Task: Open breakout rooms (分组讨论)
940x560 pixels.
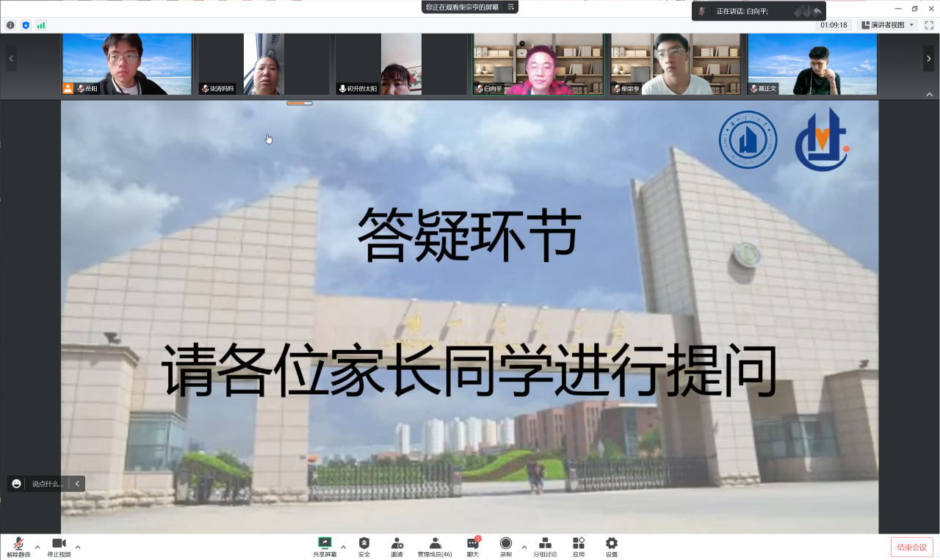Action: pos(545,546)
